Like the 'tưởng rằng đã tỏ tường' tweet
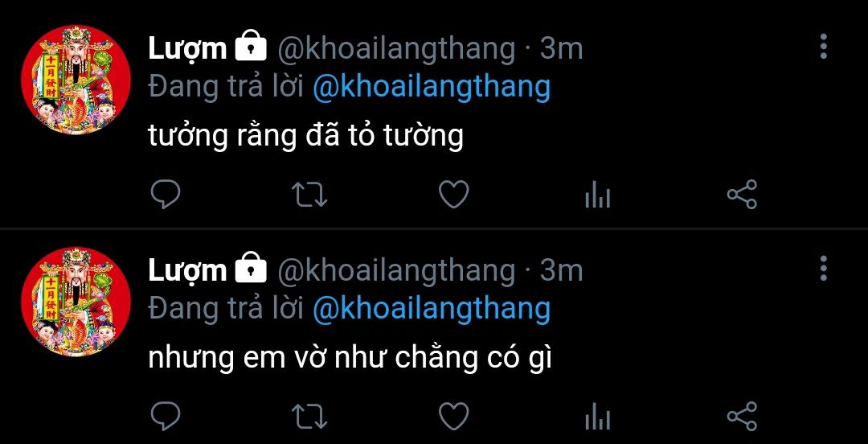This screenshot has height=444, width=868. 454,195
